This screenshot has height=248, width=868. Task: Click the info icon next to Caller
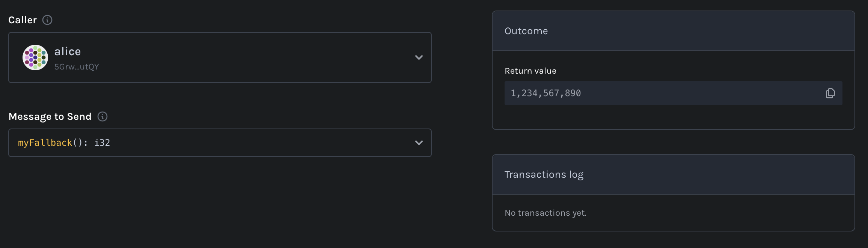[x=47, y=20]
